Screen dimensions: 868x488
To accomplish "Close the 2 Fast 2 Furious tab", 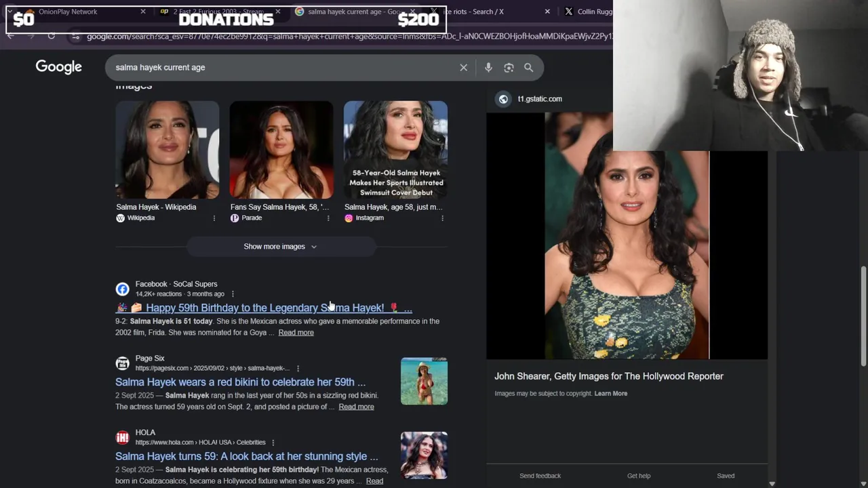I will pyautogui.click(x=277, y=12).
